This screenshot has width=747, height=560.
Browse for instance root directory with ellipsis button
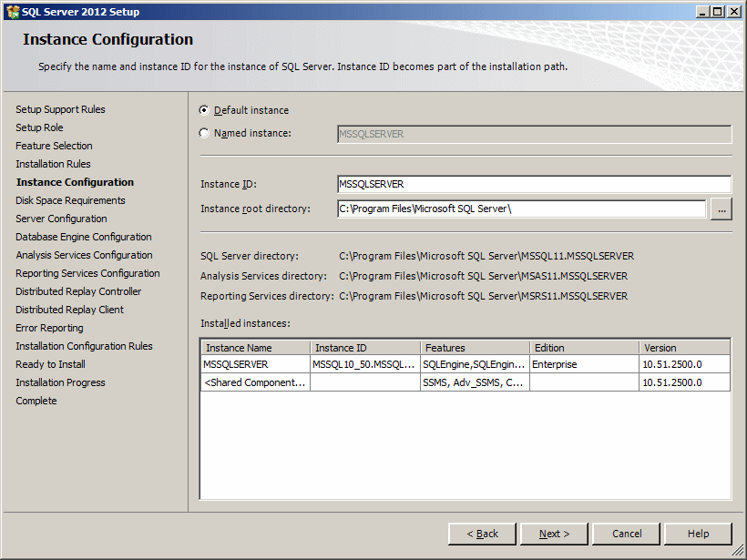[721, 209]
